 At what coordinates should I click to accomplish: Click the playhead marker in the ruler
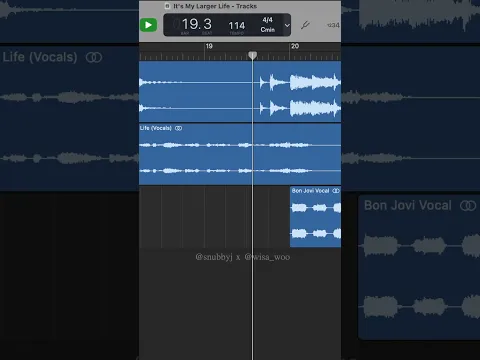click(253, 55)
